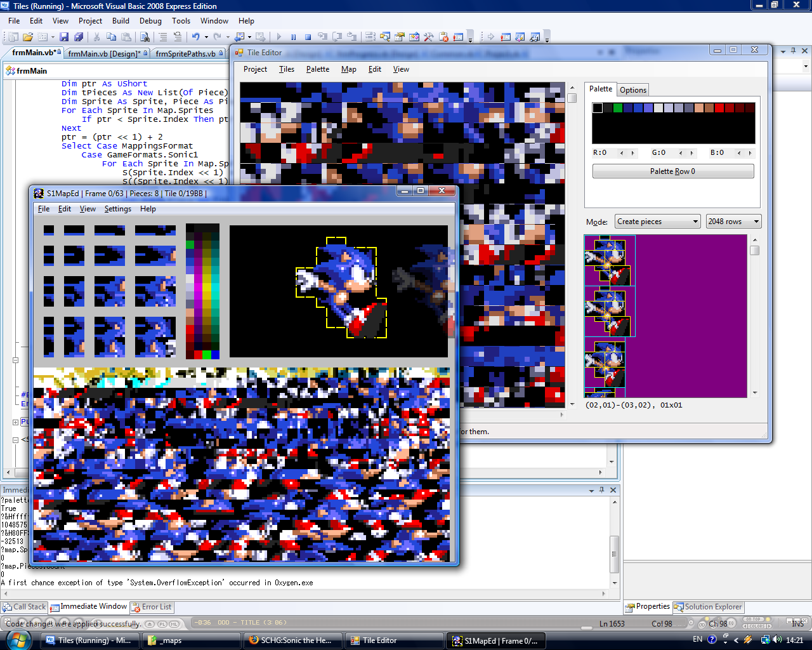Click the Save floppy disk icon

64,37
